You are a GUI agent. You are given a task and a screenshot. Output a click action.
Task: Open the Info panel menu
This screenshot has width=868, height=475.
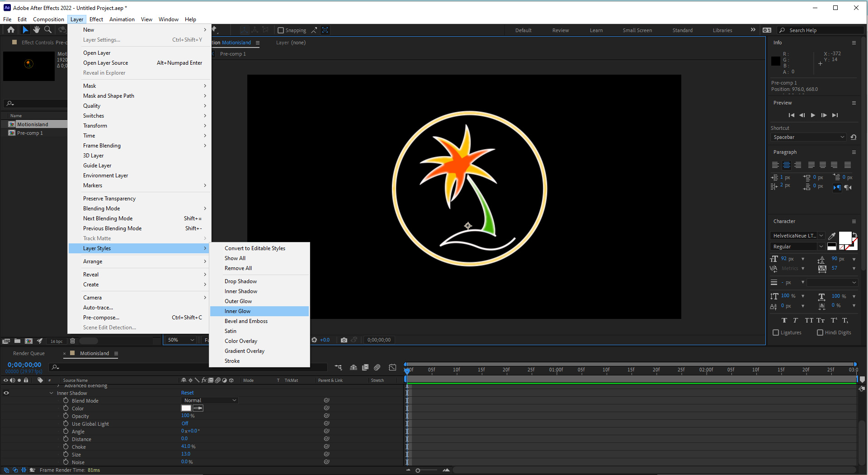point(854,43)
